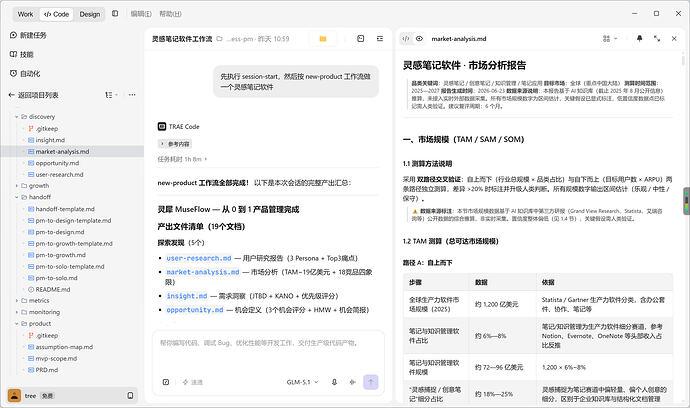Click the back arrow 返回项目列表
This screenshot has width=690, height=408.
coord(12,95)
